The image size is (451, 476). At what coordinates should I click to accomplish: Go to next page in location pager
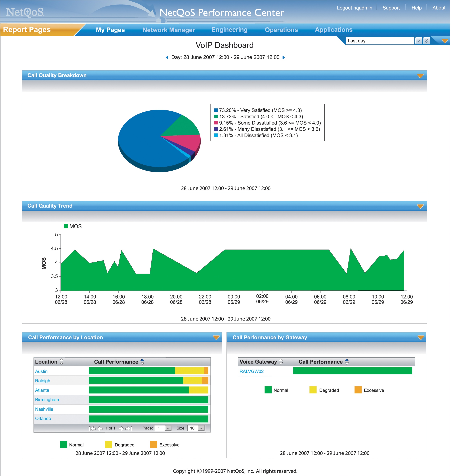click(x=121, y=429)
